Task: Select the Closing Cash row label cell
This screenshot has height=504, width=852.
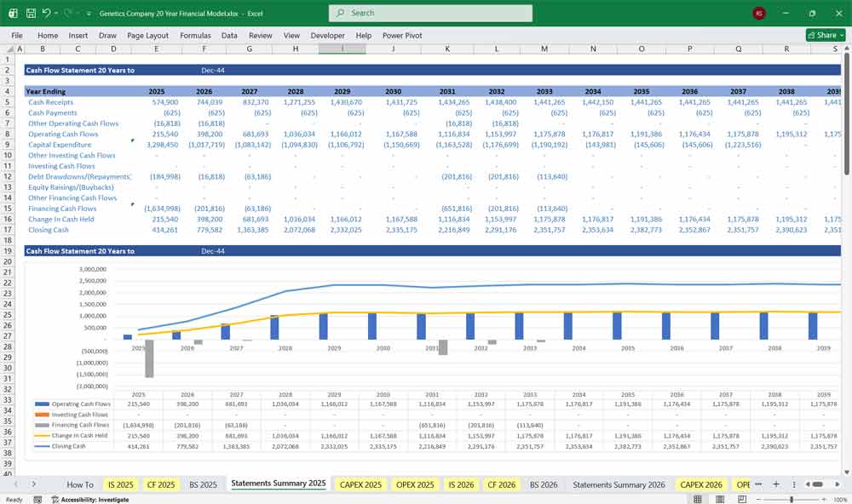Action: [x=49, y=229]
